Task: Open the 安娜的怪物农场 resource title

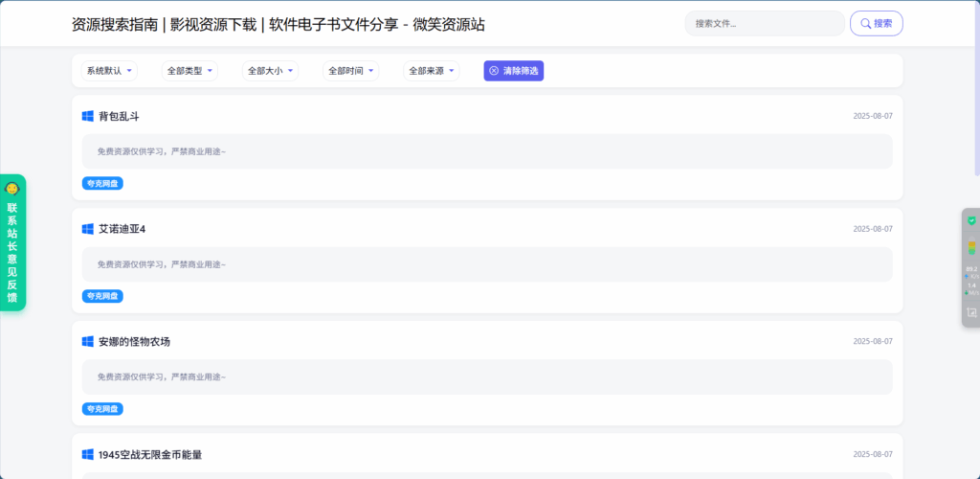Action: (x=134, y=342)
